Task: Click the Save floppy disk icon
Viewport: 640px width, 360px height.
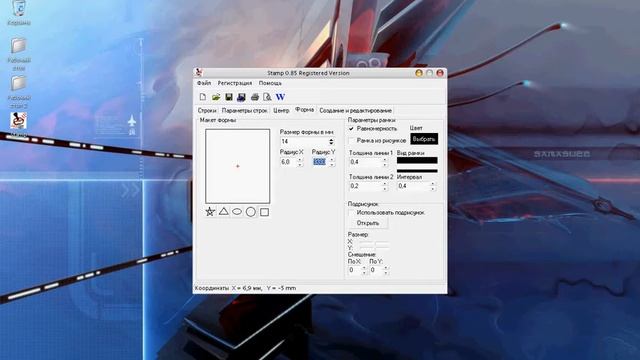Action: click(229, 97)
